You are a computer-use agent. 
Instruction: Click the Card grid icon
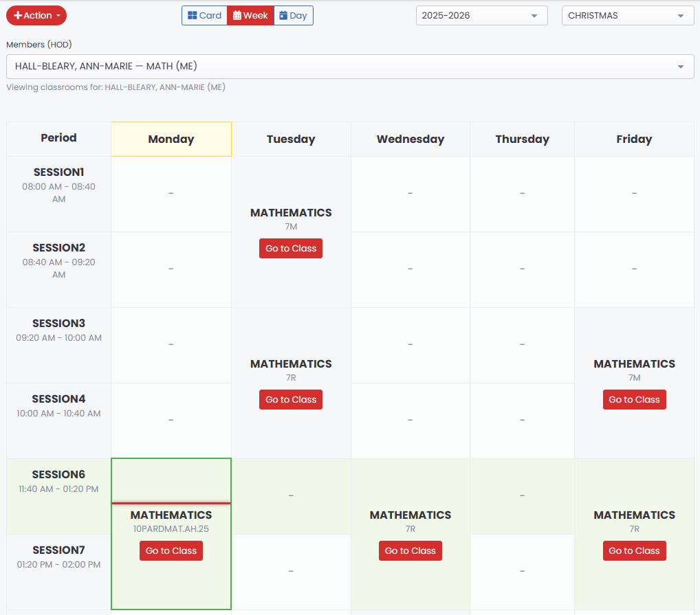[x=193, y=16]
